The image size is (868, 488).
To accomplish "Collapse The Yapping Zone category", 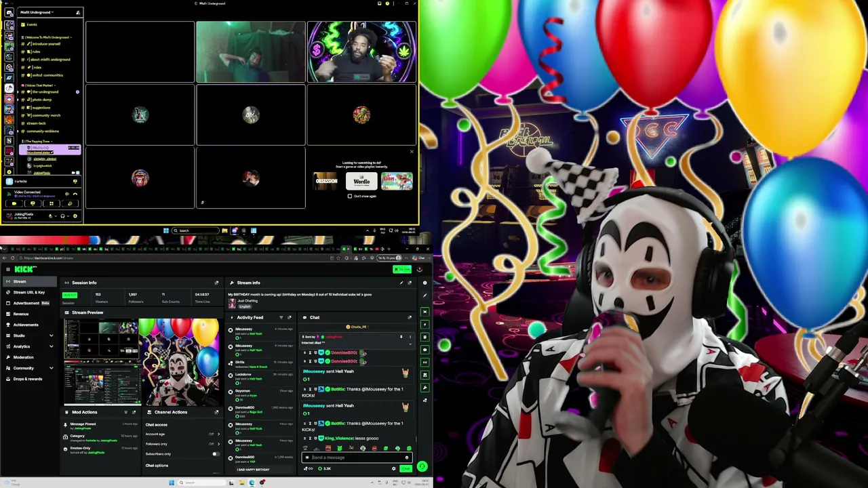I will pos(38,142).
